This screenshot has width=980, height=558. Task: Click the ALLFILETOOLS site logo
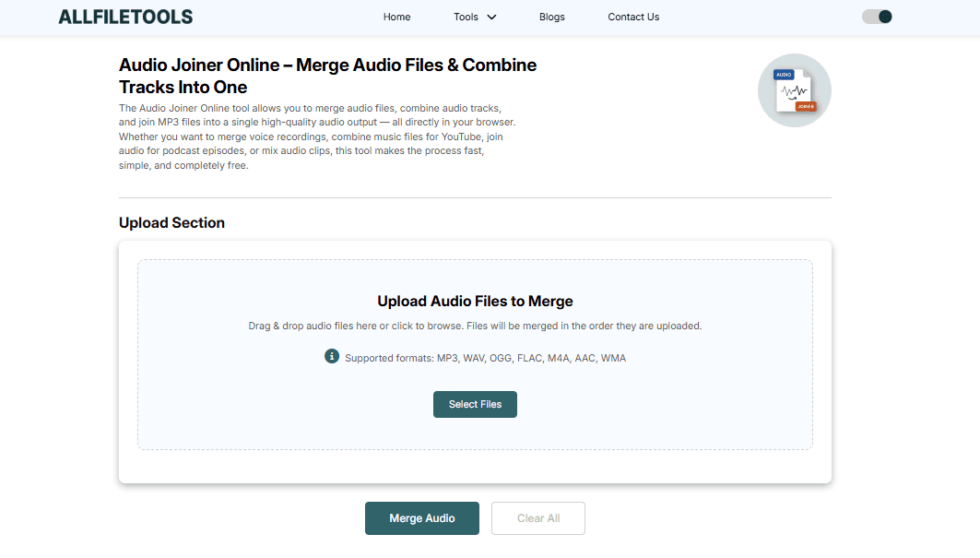pos(125,17)
